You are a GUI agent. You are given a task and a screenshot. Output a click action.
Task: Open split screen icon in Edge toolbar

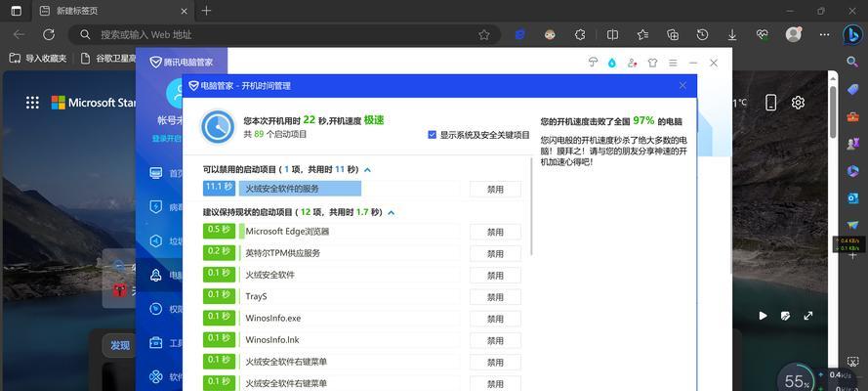[612, 35]
